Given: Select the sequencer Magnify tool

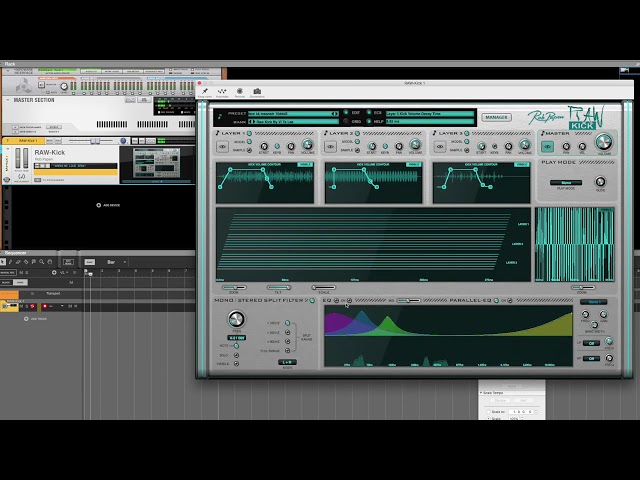Looking at the screenshot, I should coord(42,262).
